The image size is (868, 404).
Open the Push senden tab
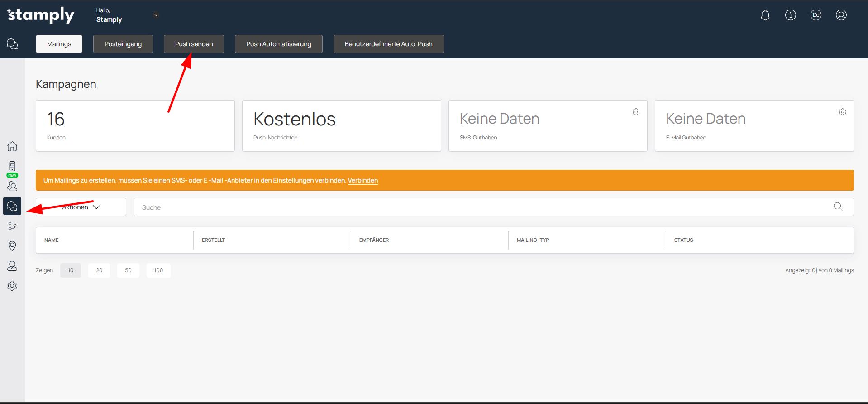coord(194,44)
